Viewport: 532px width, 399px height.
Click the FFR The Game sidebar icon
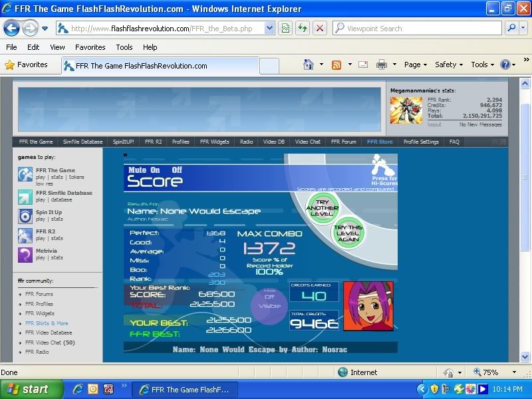(x=25, y=174)
